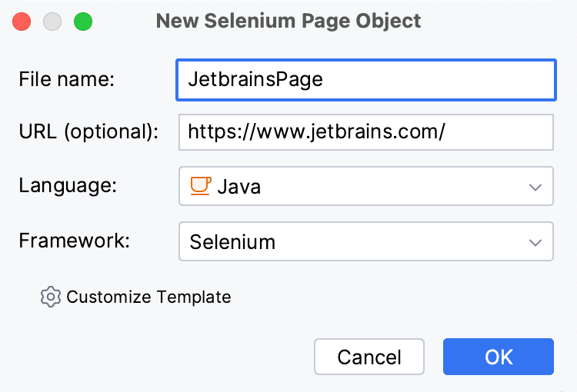This screenshot has height=392, width=577.
Task: Click the Framework label
Action: point(75,239)
